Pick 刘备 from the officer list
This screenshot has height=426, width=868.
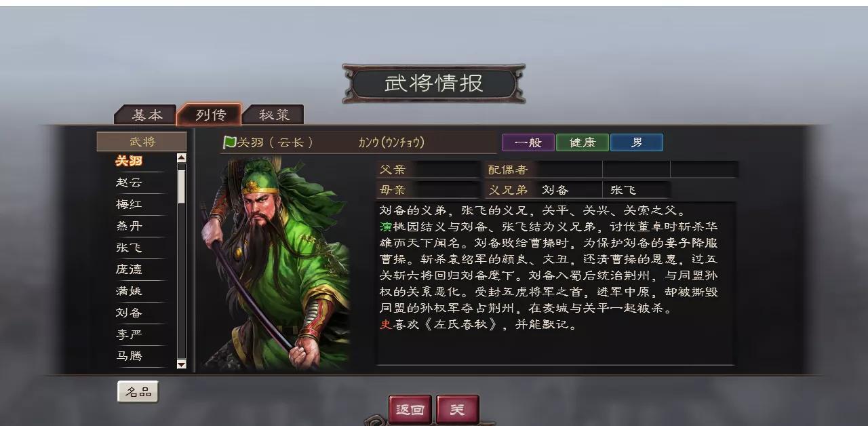coord(130,313)
